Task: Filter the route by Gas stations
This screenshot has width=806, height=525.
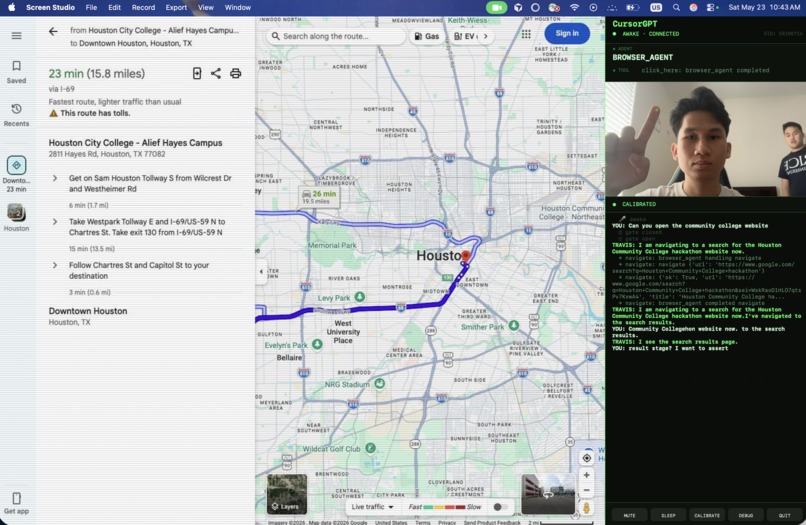Action: pyautogui.click(x=427, y=36)
